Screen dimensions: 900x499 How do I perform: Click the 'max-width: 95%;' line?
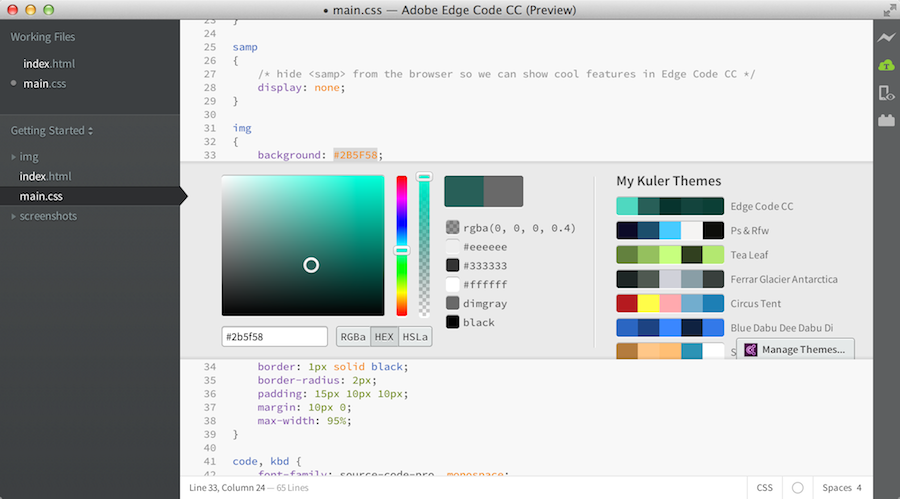coord(304,421)
